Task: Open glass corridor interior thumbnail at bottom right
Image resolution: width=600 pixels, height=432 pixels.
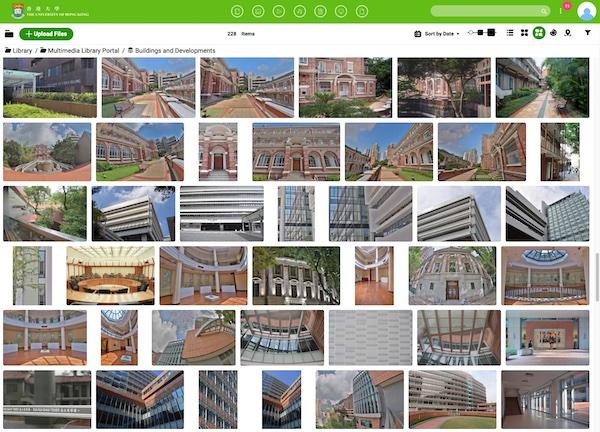Action: pyautogui.click(x=545, y=399)
